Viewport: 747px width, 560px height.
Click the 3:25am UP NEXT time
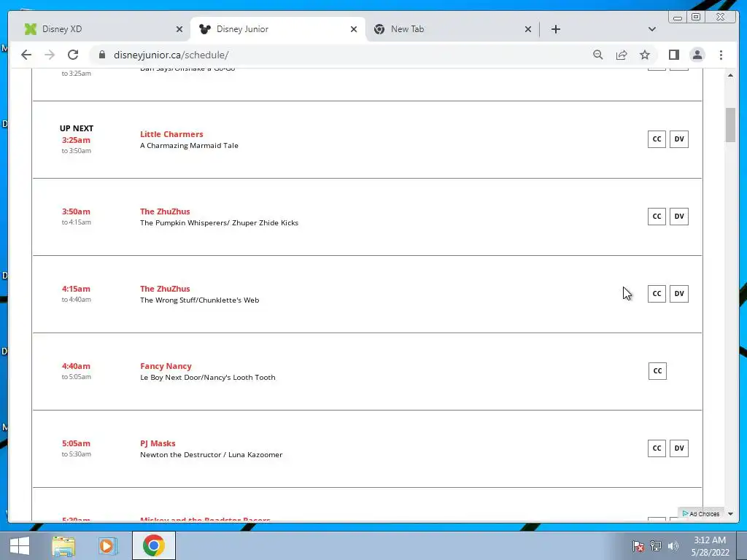click(76, 140)
